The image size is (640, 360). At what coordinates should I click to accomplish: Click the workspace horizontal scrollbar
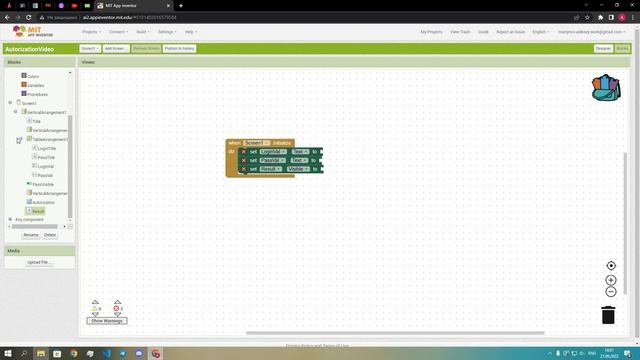click(395, 333)
